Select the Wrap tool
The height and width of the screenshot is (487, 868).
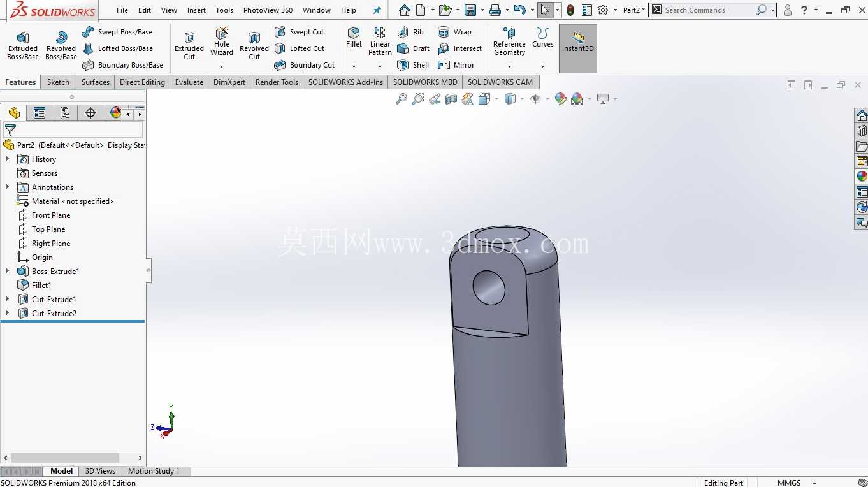point(454,32)
